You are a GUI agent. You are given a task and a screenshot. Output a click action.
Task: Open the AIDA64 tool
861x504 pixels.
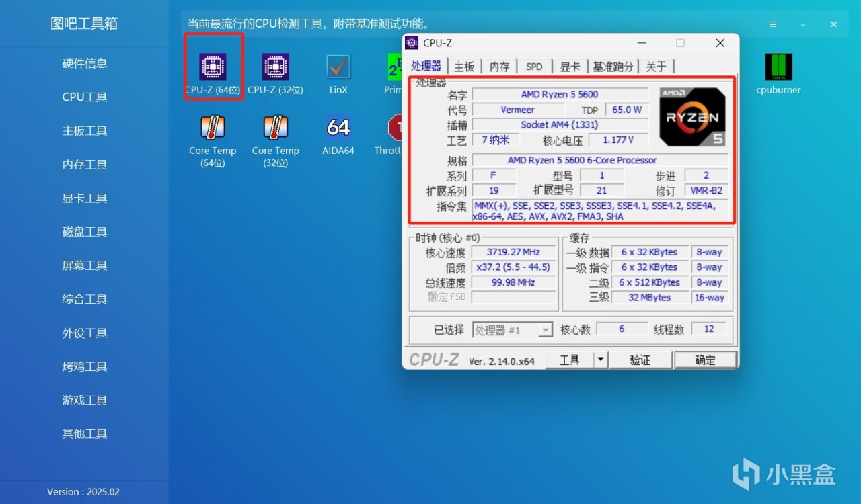pyautogui.click(x=338, y=134)
